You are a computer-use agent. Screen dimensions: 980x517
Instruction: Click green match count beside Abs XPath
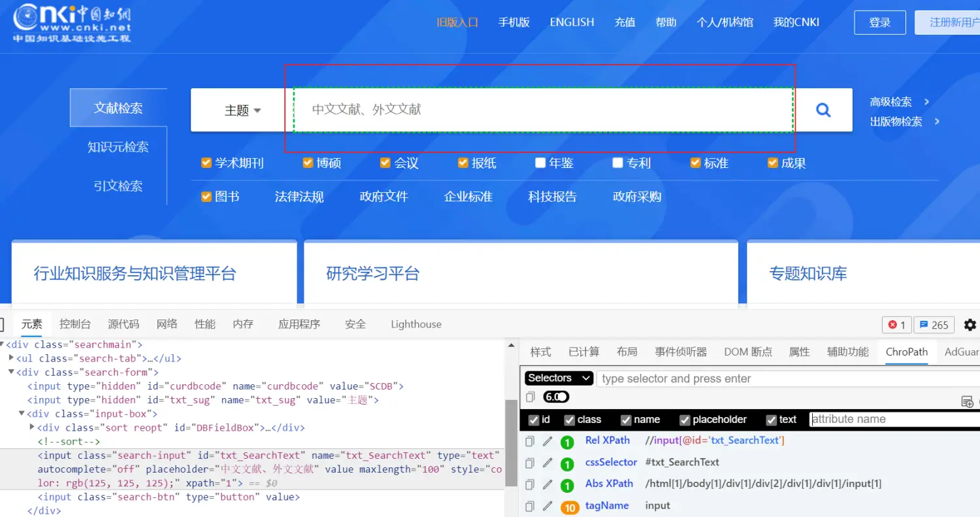tap(567, 486)
